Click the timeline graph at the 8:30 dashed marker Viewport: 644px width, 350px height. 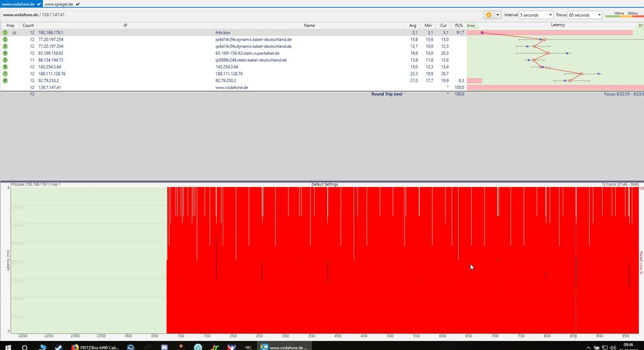(576, 259)
